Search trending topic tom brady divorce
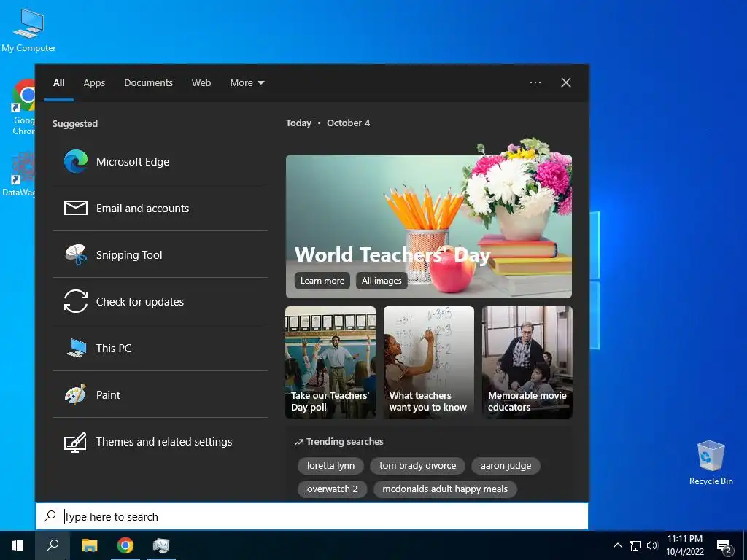747x560 pixels. point(417,466)
